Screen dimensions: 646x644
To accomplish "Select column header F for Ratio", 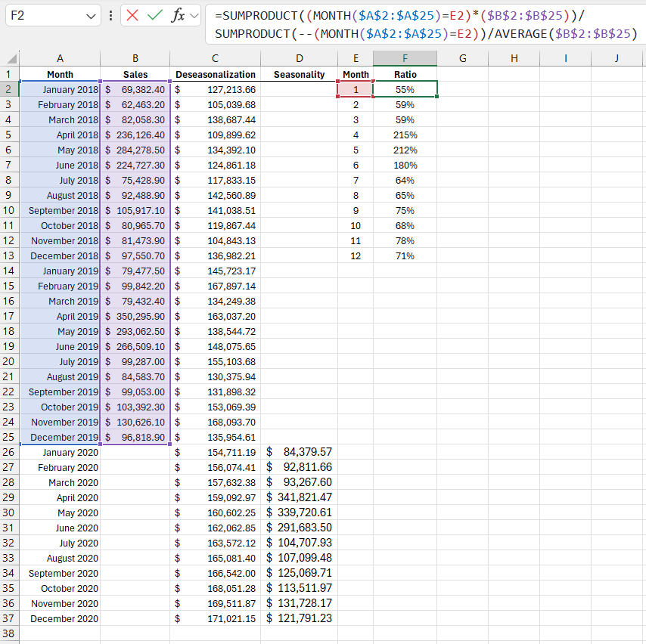I will [x=405, y=58].
